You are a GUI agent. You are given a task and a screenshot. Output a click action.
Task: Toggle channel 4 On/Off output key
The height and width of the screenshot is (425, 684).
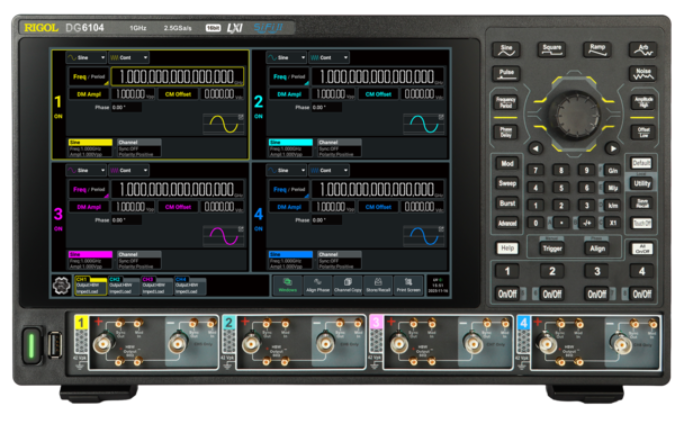point(642,294)
